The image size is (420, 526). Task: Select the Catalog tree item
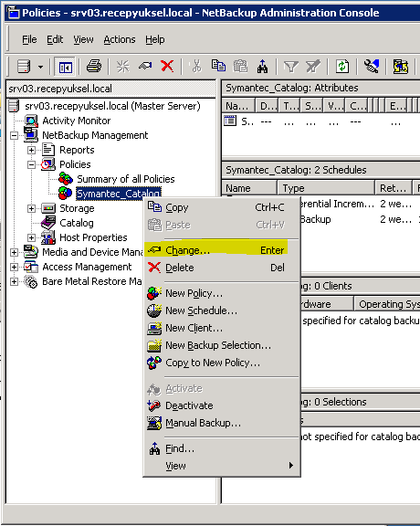tap(77, 223)
